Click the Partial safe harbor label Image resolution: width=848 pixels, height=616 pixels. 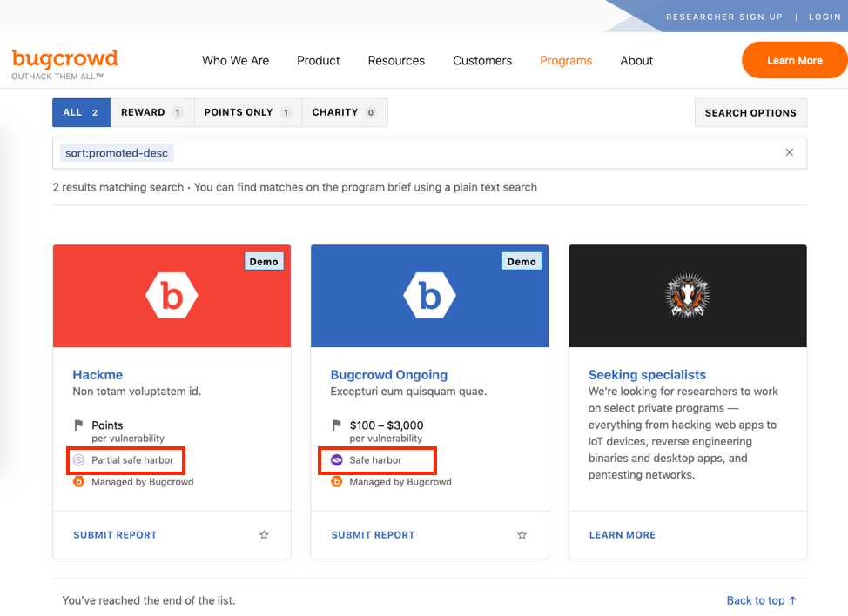pos(132,460)
